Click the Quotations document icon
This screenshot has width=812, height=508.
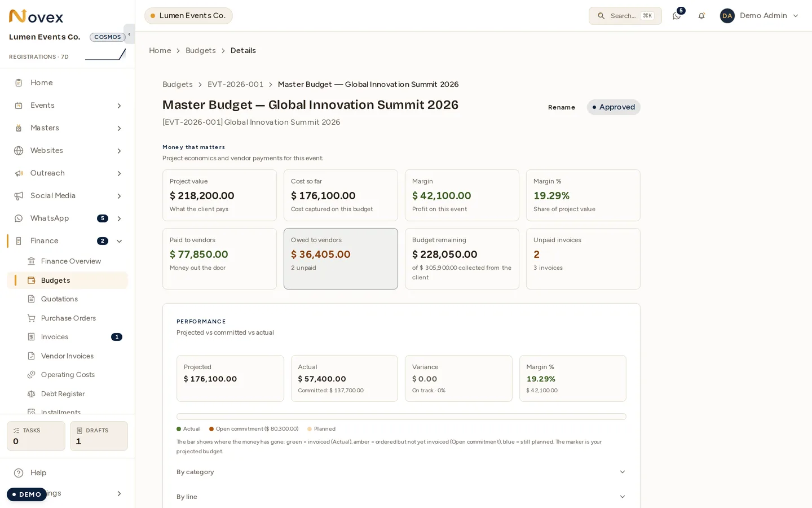pyautogui.click(x=32, y=299)
